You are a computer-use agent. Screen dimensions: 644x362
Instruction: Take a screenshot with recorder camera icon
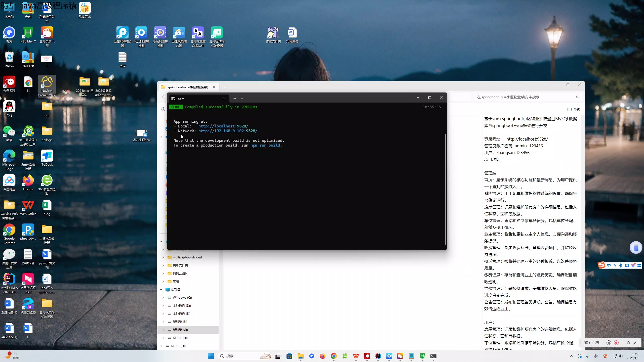[627, 343]
